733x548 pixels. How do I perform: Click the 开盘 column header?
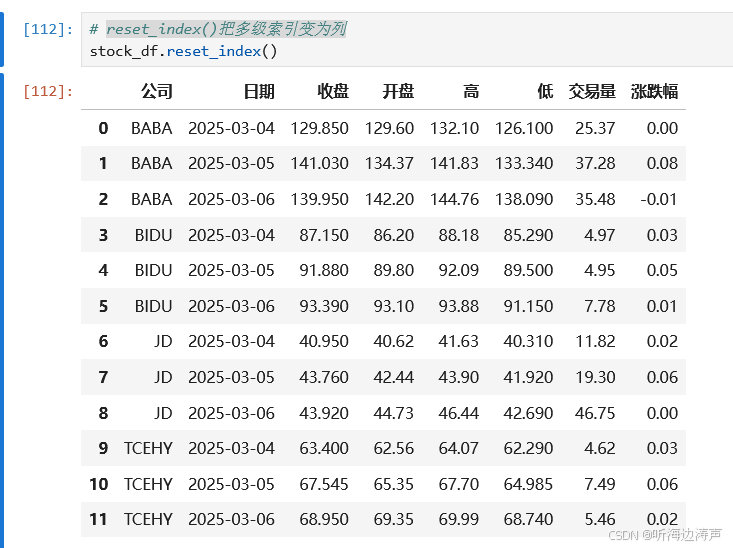(x=398, y=91)
